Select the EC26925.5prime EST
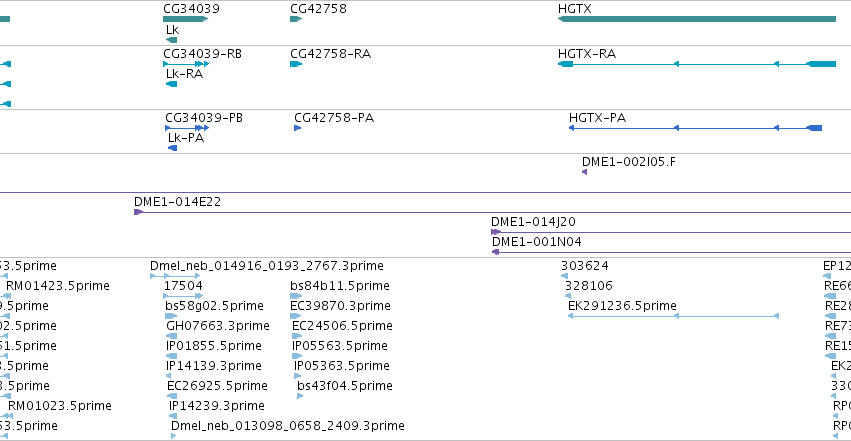 pos(217,386)
